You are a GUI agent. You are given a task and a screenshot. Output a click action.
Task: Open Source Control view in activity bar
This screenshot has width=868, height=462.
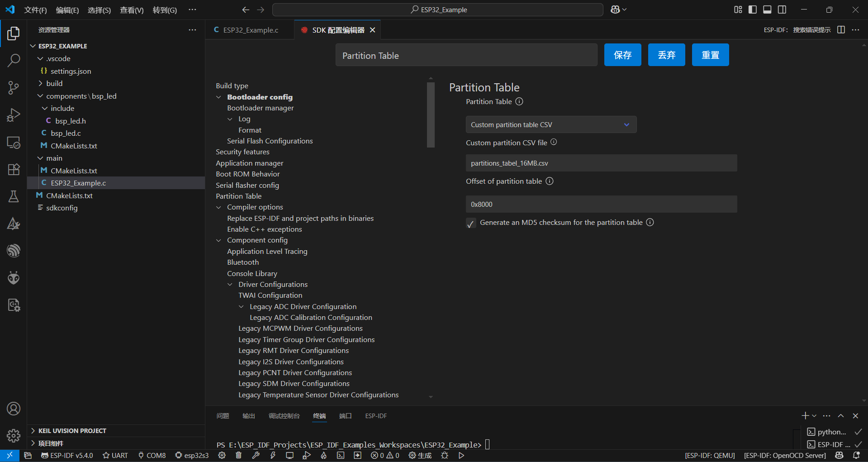click(x=14, y=87)
